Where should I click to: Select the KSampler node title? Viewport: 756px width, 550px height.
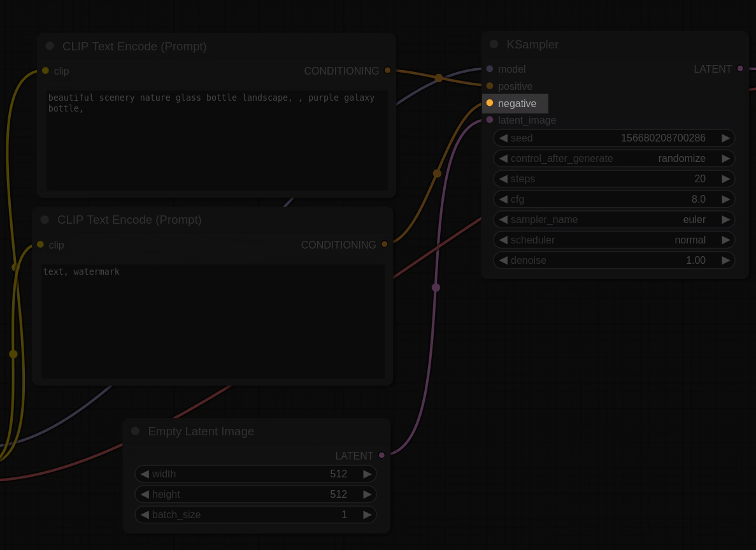532,45
